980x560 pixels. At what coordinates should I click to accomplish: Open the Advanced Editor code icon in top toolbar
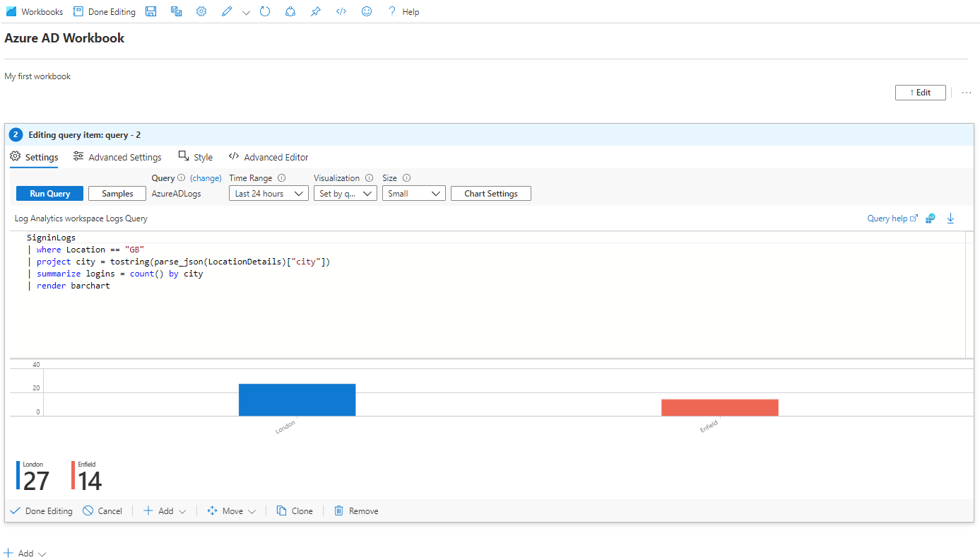341,12
